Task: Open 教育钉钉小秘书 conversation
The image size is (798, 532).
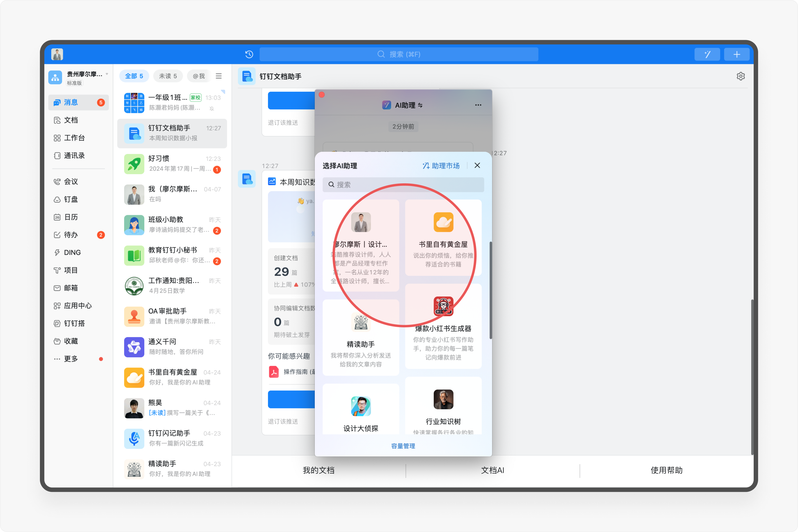Action: [x=172, y=255]
